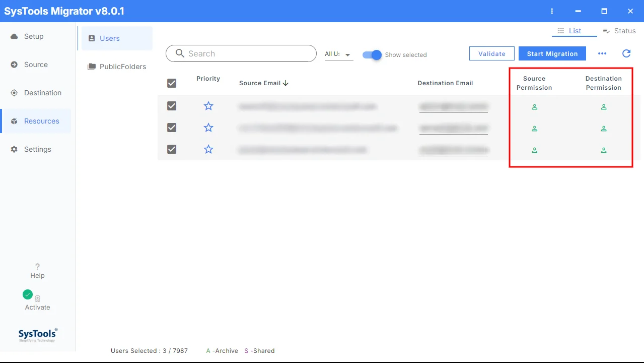Click third row Source Permission user icon

point(535,150)
